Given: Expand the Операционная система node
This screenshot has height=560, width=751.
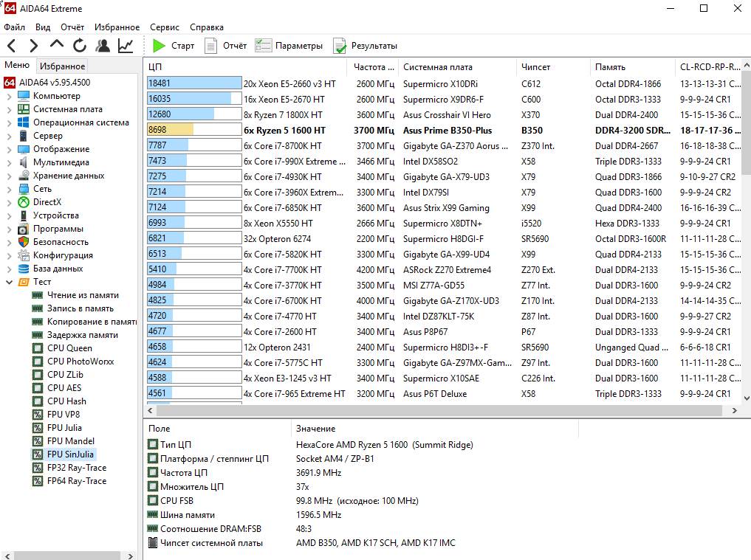Looking at the screenshot, I should (9, 122).
